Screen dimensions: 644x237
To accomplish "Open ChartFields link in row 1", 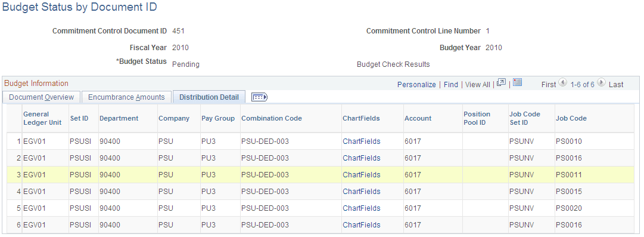I will (362, 141).
